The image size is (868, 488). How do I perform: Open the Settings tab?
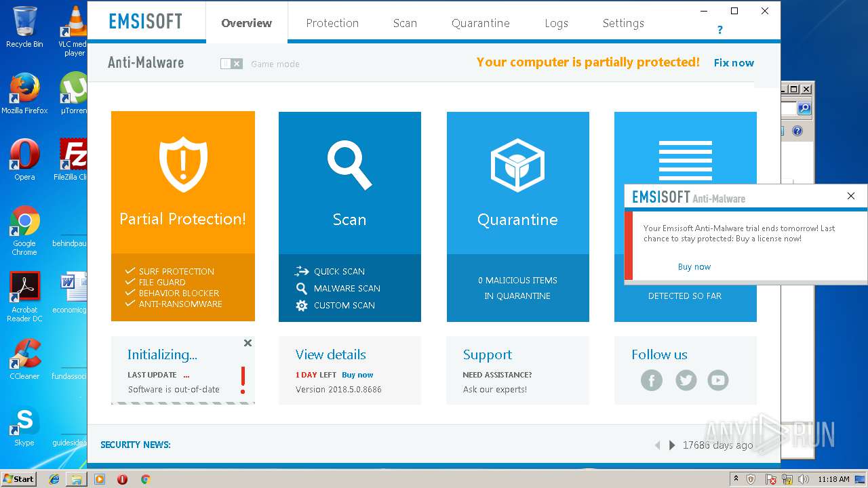click(x=623, y=23)
